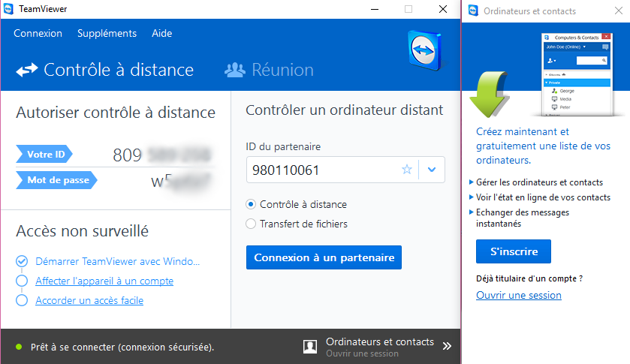This screenshot has width=630, height=364.
Task: Click the Réunion people icon
Action: click(x=234, y=71)
